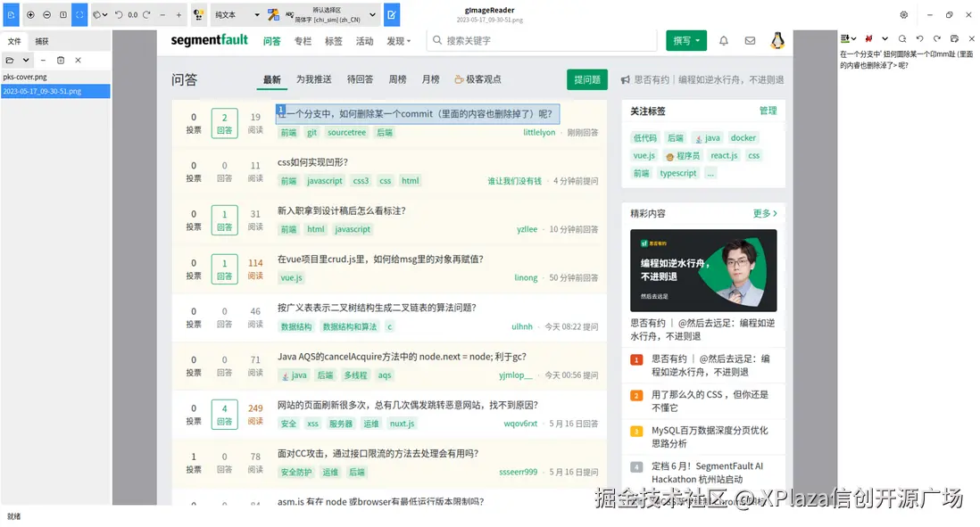Click the 更多 link beside 精彩内容

click(765, 213)
